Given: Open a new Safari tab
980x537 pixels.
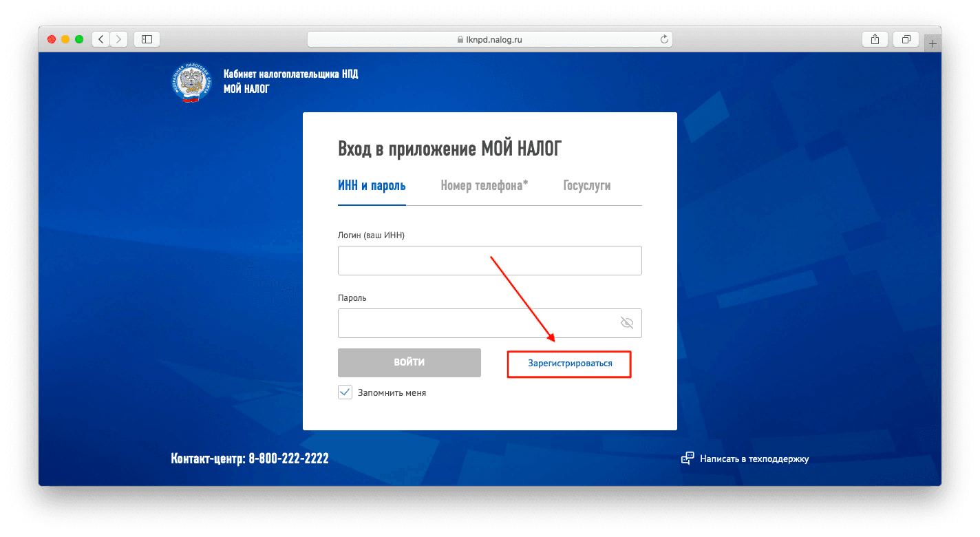Looking at the screenshot, I should [x=933, y=43].
